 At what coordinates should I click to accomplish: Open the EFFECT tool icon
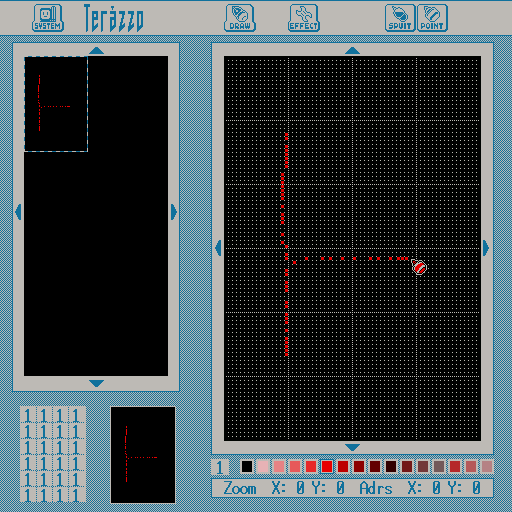(304, 18)
